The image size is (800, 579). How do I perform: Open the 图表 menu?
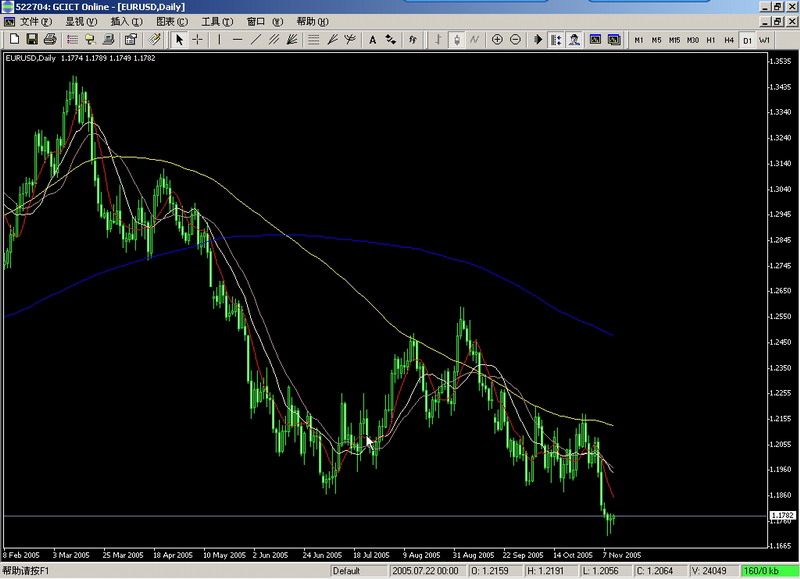173,19
